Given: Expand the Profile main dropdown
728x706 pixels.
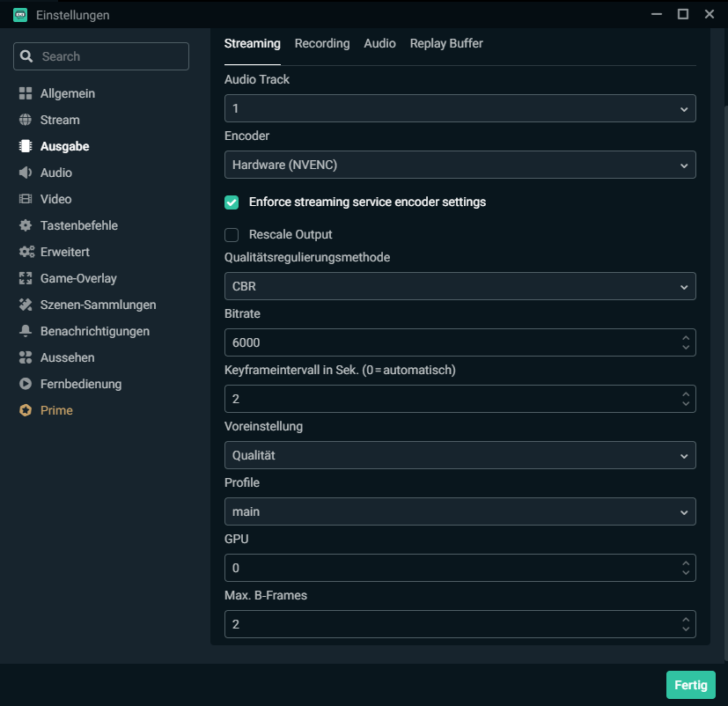Looking at the screenshot, I should pos(460,511).
